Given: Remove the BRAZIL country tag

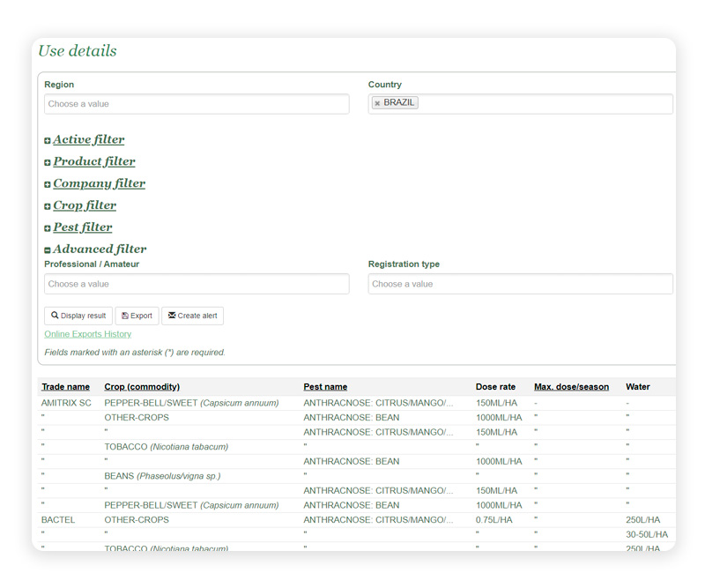Looking at the screenshot, I should pyautogui.click(x=377, y=103).
